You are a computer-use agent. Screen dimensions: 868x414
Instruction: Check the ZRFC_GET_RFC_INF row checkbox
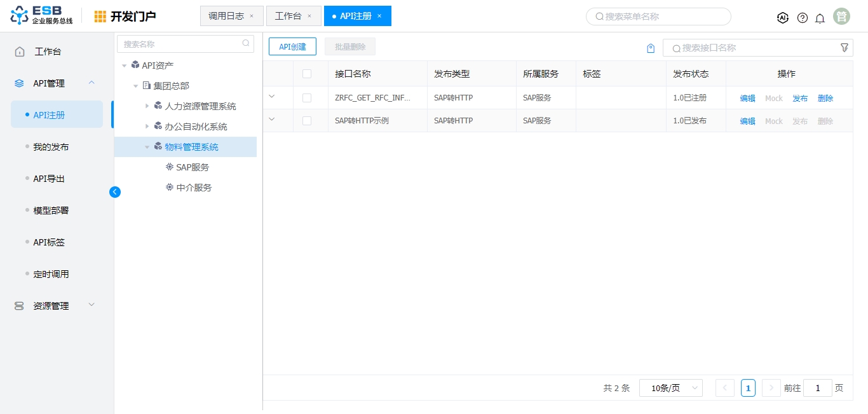click(307, 98)
